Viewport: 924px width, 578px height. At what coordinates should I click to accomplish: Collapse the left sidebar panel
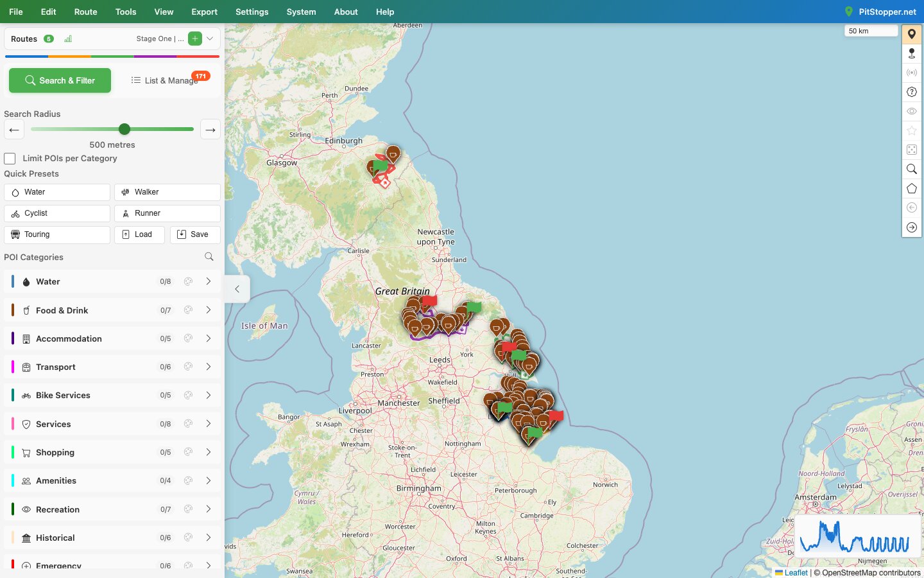pos(237,289)
